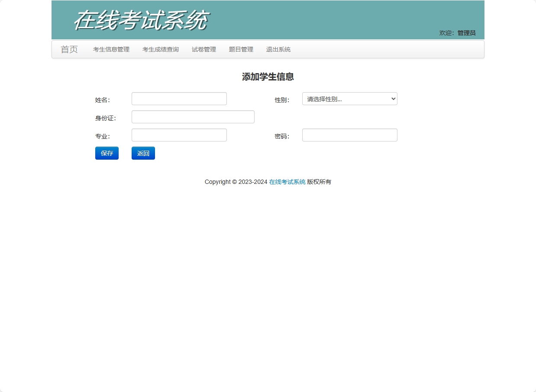Viewport: 536px width, 392px height.
Task: Click the 返回 button
Action: coord(143,153)
